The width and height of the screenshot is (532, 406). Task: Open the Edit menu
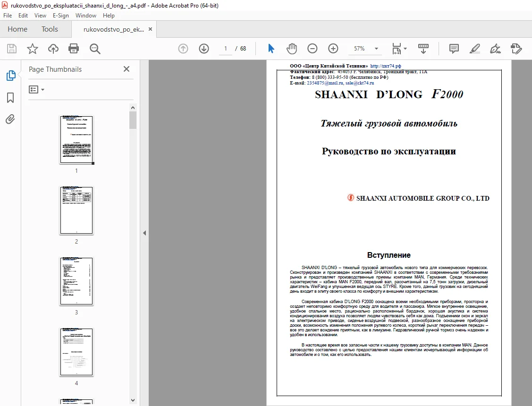[23, 16]
